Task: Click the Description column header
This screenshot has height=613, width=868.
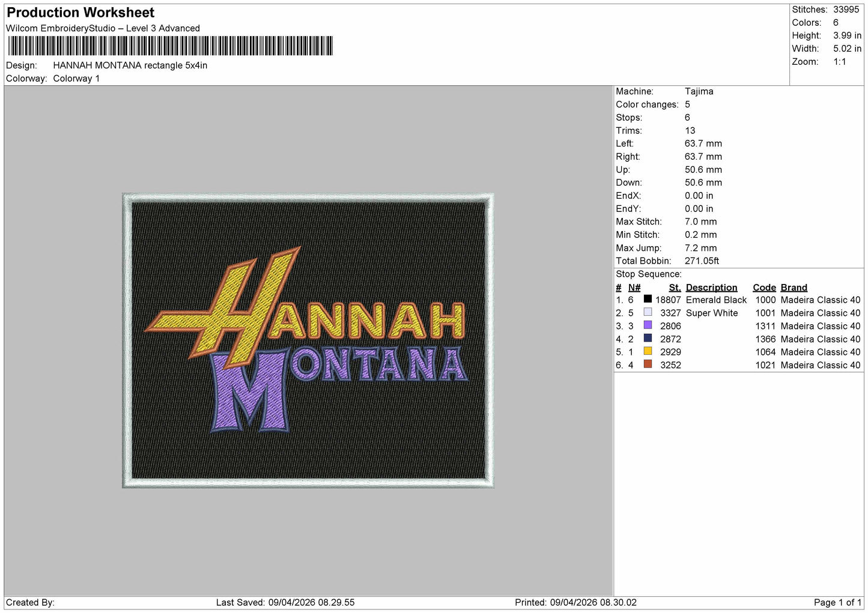Action: [x=711, y=288]
